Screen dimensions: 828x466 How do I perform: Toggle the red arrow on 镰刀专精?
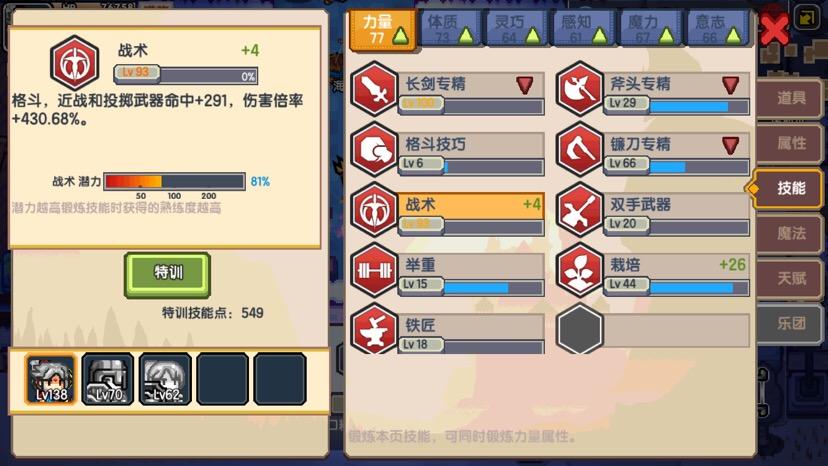click(730, 145)
